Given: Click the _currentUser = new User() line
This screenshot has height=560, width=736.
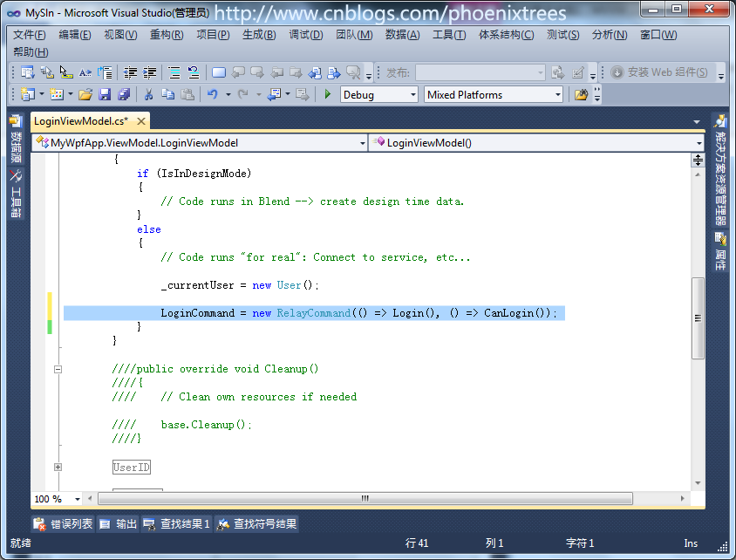Looking at the screenshot, I should pos(240,285).
